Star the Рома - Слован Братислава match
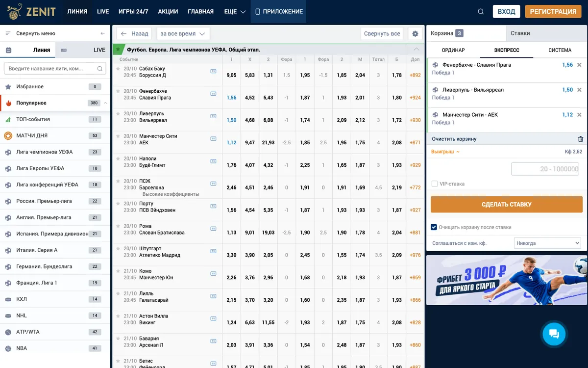The width and height of the screenshot is (588, 368). (x=118, y=226)
